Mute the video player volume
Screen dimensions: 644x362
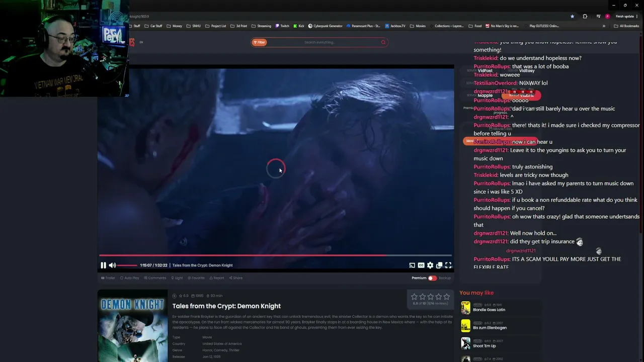tap(112, 265)
